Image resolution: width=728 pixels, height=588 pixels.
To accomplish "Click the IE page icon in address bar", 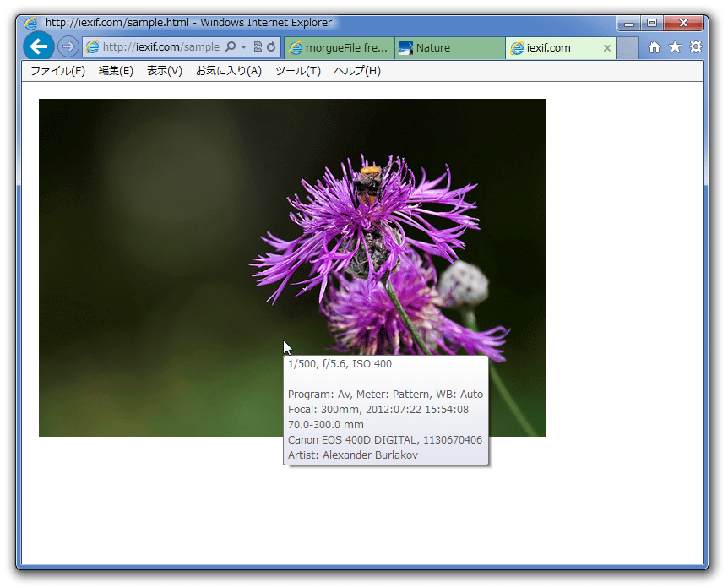I will [92, 47].
